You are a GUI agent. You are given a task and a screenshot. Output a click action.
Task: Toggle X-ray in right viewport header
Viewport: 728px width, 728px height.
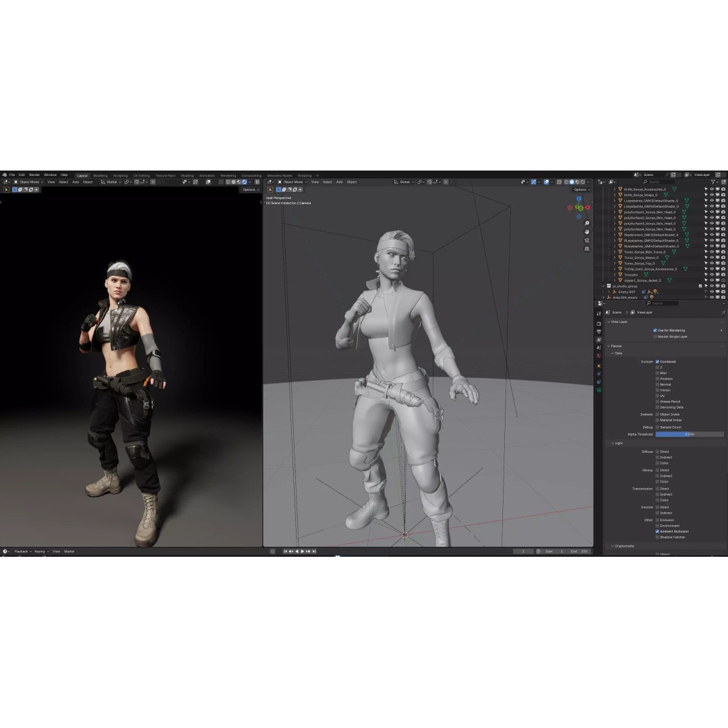(559, 182)
